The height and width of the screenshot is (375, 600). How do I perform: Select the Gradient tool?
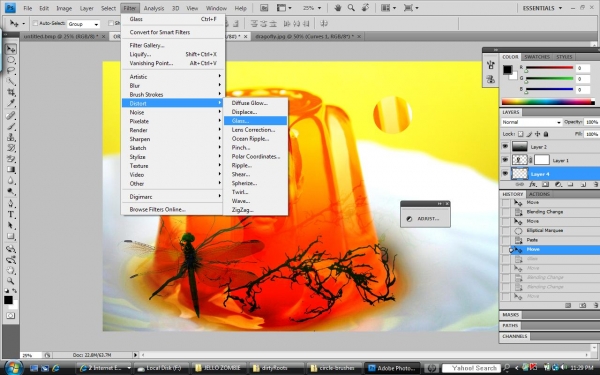click(11, 170)
